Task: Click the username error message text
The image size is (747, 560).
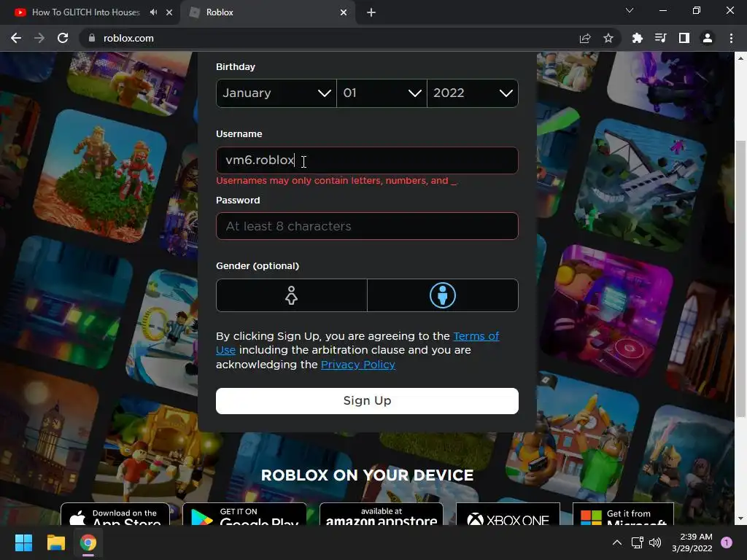Action: coord(336,181)
